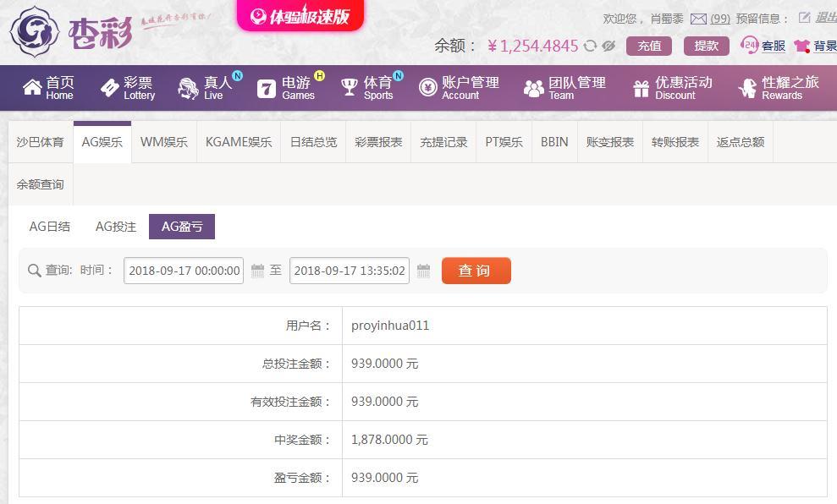This screenshot has width=837, height=504.
Task: Open 体验极速版 banner
Action: pyautogui.click(x=300, y=16)
